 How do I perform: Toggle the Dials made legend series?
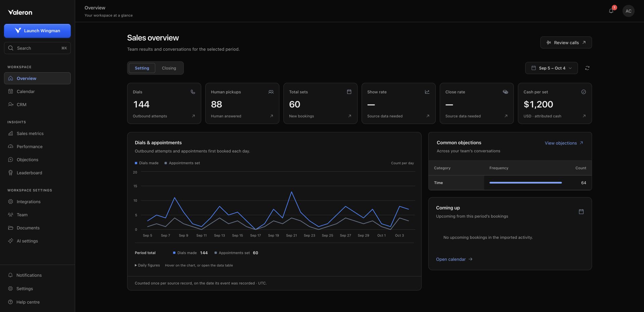[147, 163]
